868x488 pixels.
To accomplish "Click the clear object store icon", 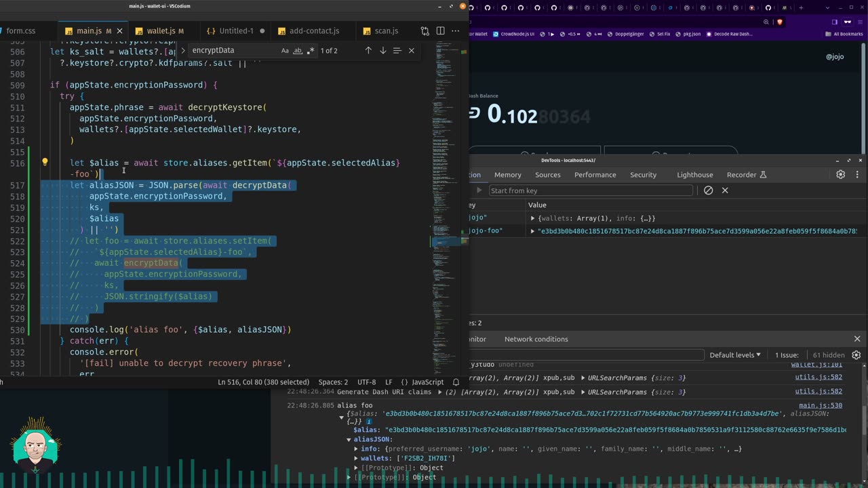I will (x=709, y=190).
